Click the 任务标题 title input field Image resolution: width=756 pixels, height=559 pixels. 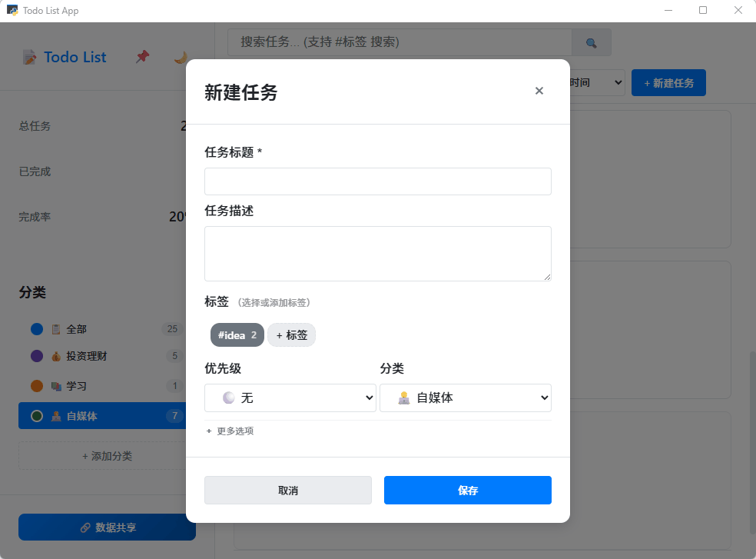tap(377, 181)
